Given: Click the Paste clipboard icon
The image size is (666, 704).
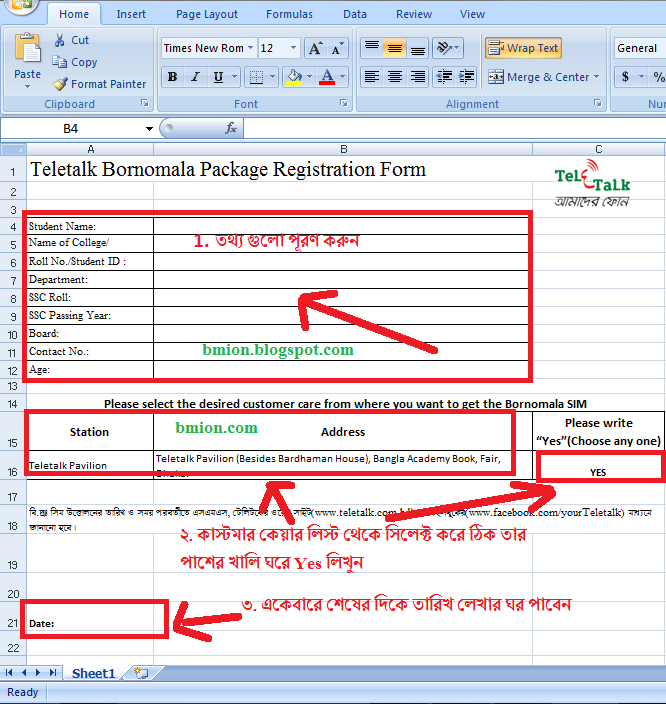Looking at the screenshot, I should pos(27,48).
